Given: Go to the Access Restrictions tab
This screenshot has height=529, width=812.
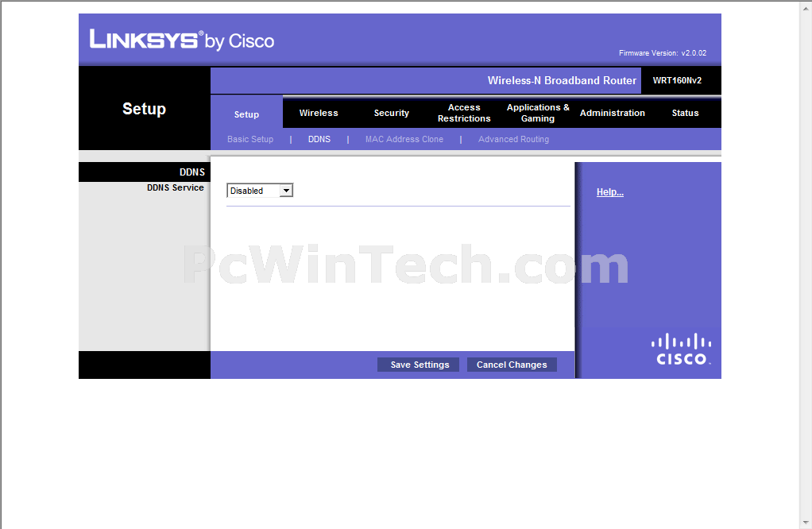Looking at the screenshot, I should click(x=464, y=113).
